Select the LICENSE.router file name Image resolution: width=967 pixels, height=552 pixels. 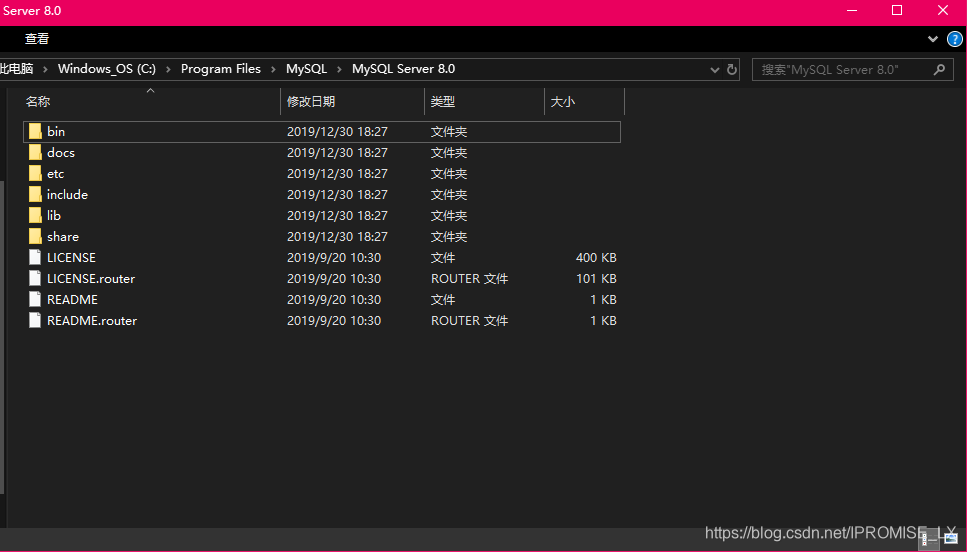(91, 278)
